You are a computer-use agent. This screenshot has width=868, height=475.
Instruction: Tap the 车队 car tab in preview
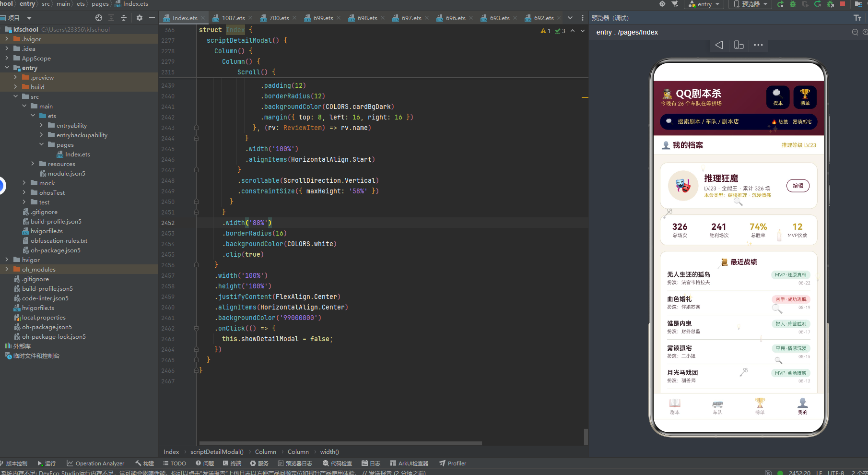coord(717,406)
